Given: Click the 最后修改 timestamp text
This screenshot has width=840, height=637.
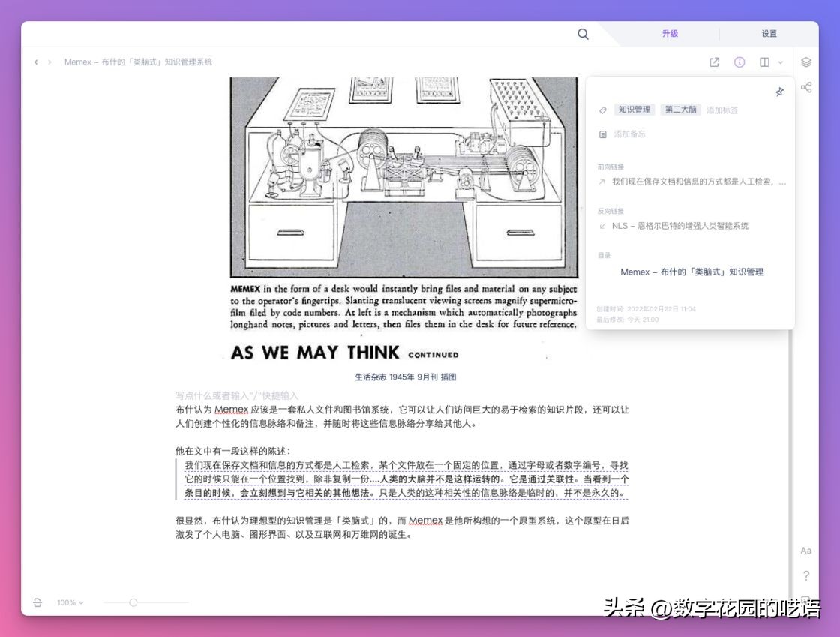Looking at the screenshot, I should 627,320.
